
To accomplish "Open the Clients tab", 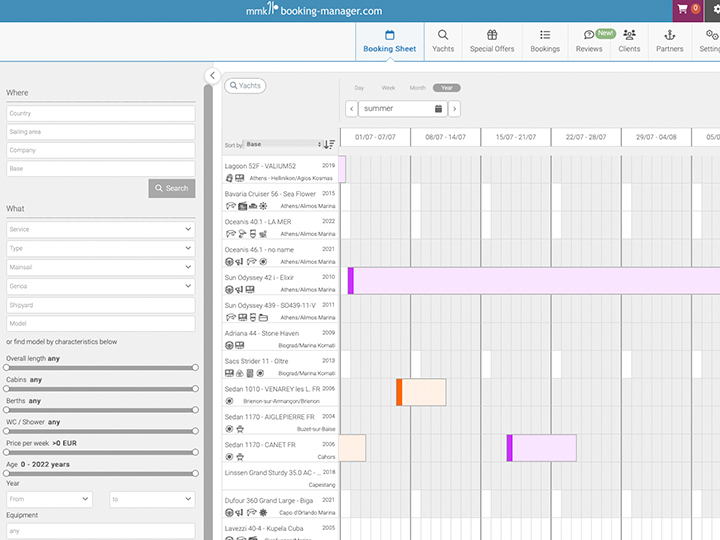I will click(629, 42).
